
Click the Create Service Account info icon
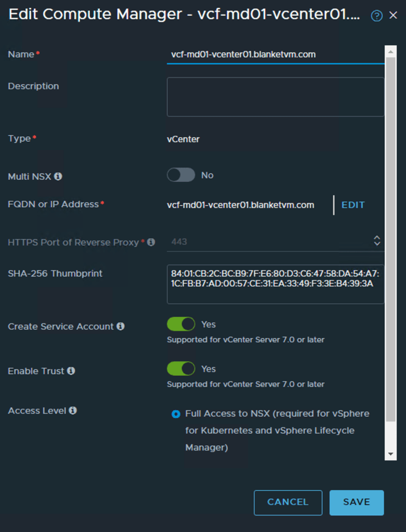[120, 326]
